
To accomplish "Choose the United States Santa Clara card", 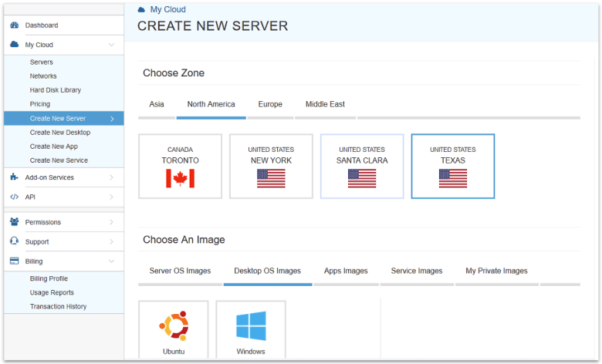I will point(362,166).
